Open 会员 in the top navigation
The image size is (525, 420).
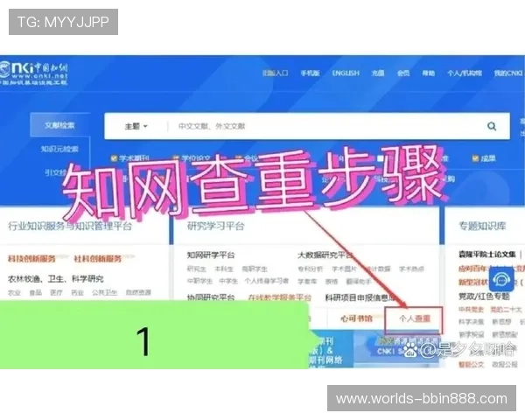coord(403,73)
